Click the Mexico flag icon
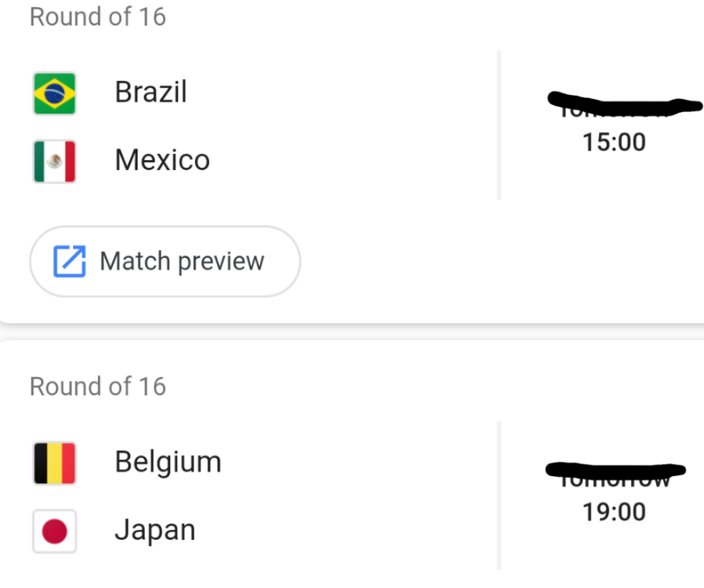The width and height of the screenshot is (704, 588). [55, 162]
